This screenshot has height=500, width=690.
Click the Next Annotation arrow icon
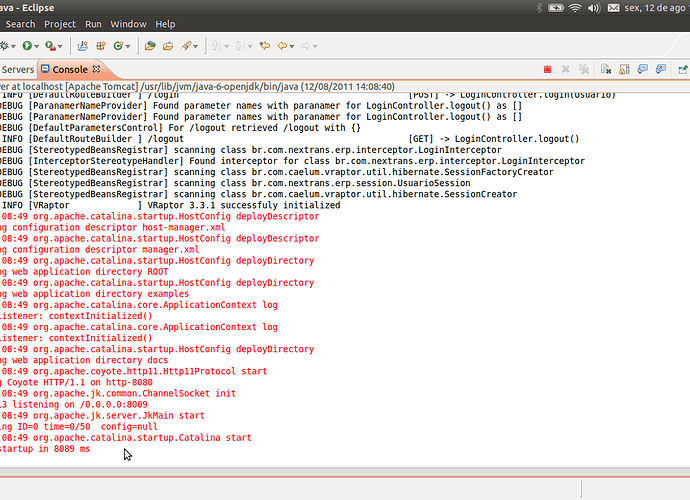tap(216, 46)
